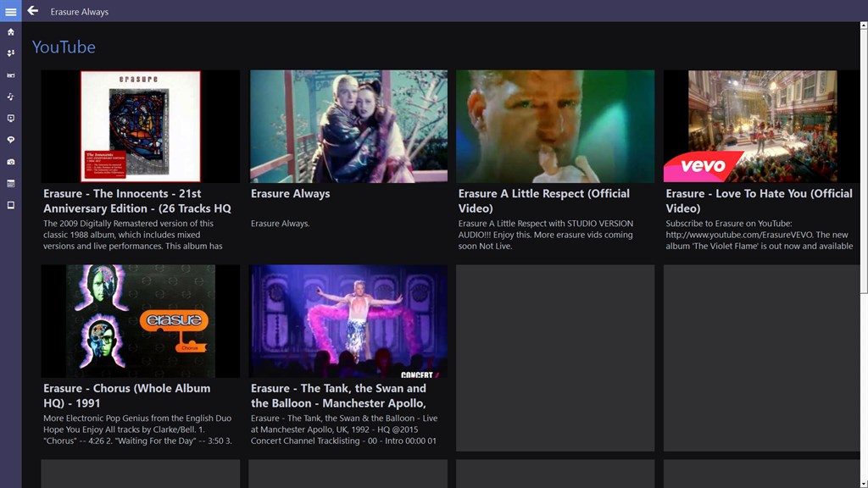
Task: Open the video screen sidebar icon
Action: (x=10, y=119)
